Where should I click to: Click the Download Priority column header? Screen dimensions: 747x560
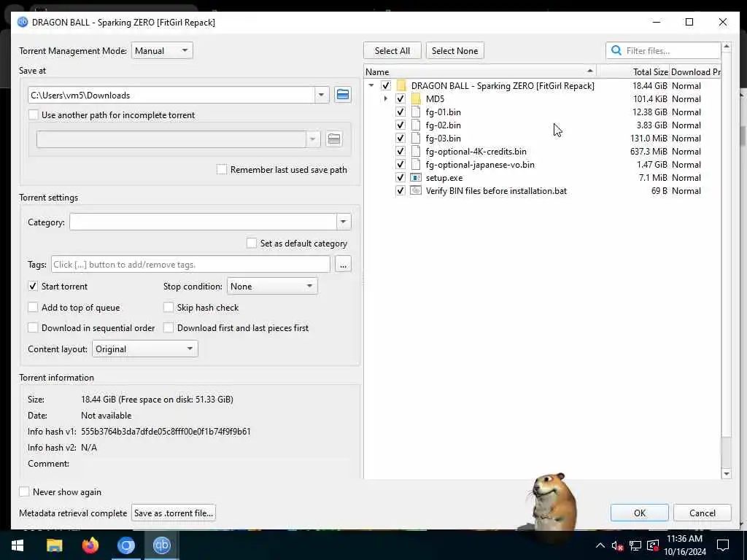tap(695, 72)
